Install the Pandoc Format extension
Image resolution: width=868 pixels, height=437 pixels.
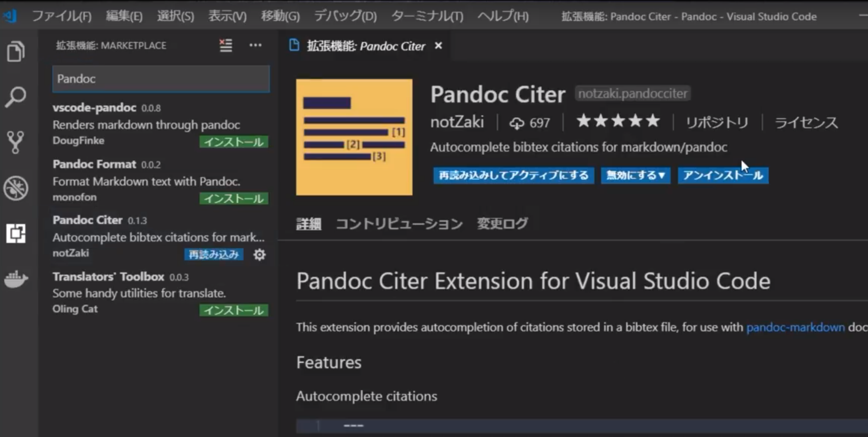point(233,198)
